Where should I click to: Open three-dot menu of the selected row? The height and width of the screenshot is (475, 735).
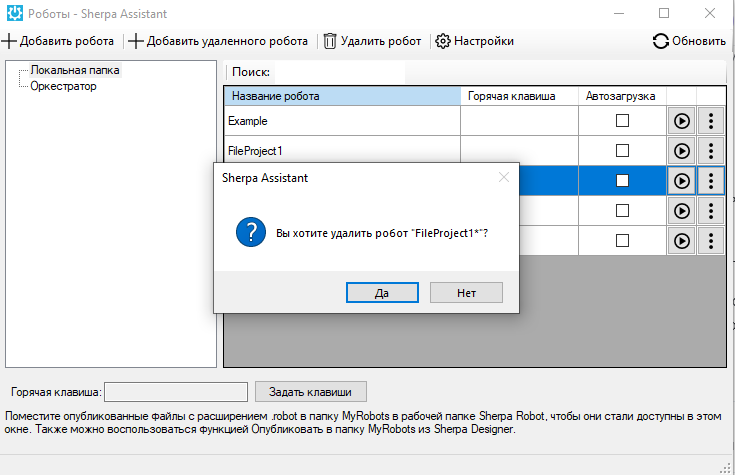click(x=710, y=181)
